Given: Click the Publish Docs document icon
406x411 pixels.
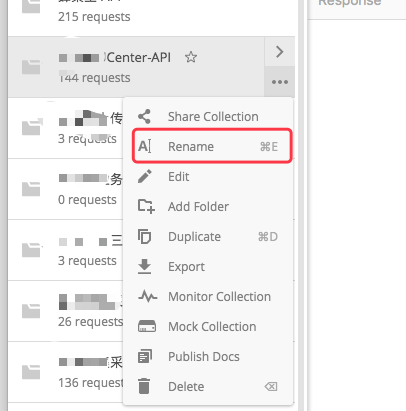Looking at the screenshot, I should (145, 356).
